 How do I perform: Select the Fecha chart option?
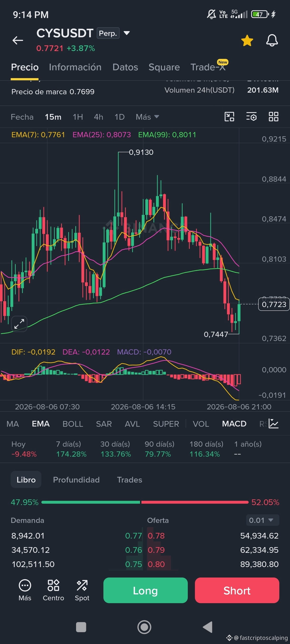[22, 117]
